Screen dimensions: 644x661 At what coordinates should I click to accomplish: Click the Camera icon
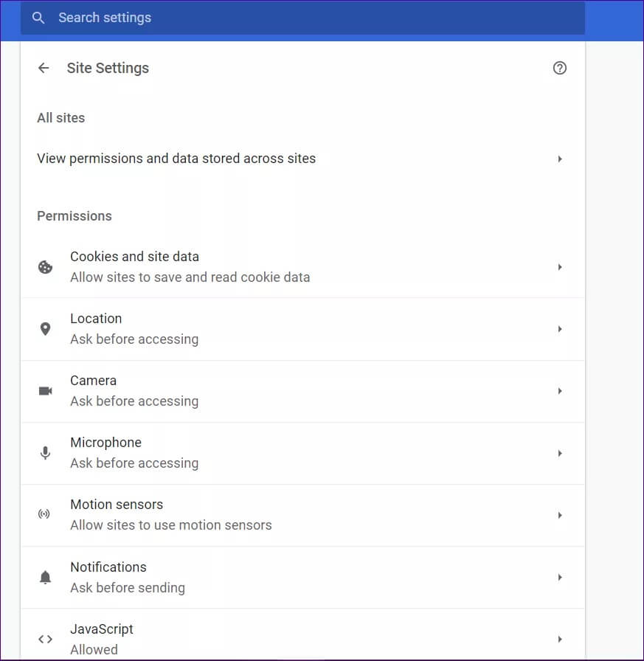pyautogui.click(x=45, y=391)
